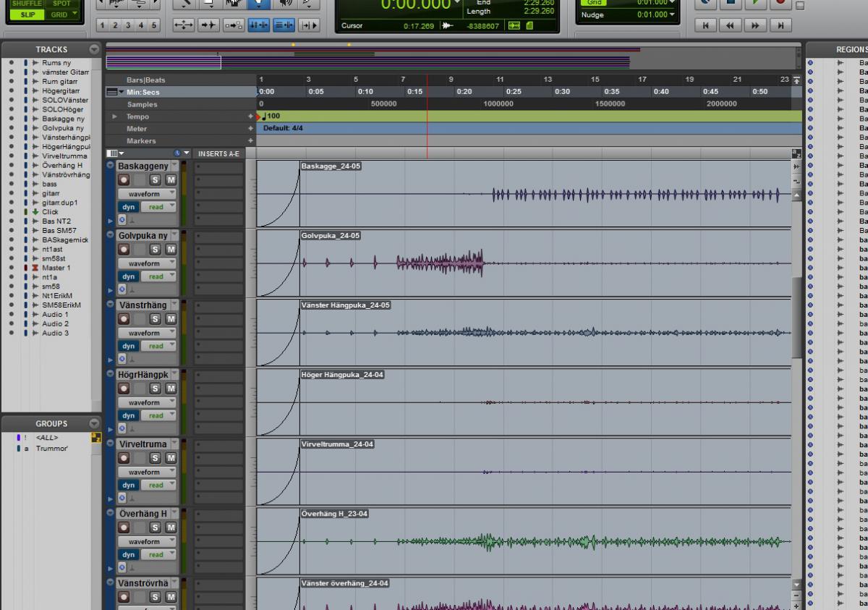Click the edit window vertical scrollbar thumb
Screen dimensions: 868x610
797,316
